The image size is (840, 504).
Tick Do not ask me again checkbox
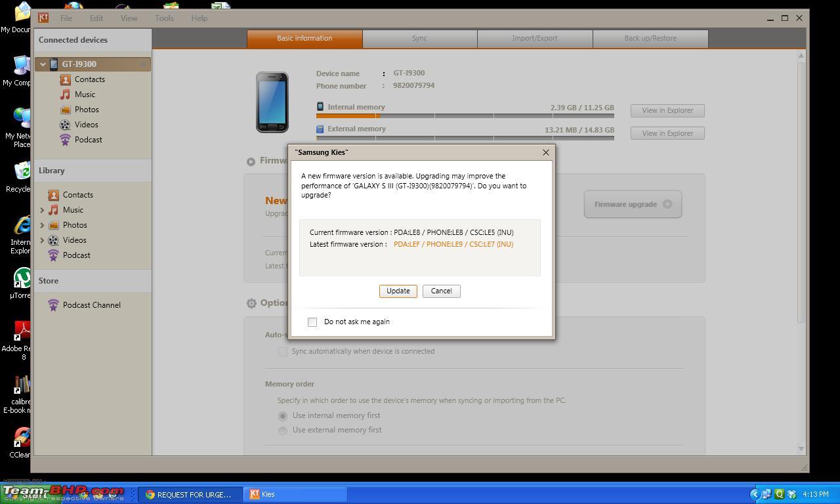point(312,322)
